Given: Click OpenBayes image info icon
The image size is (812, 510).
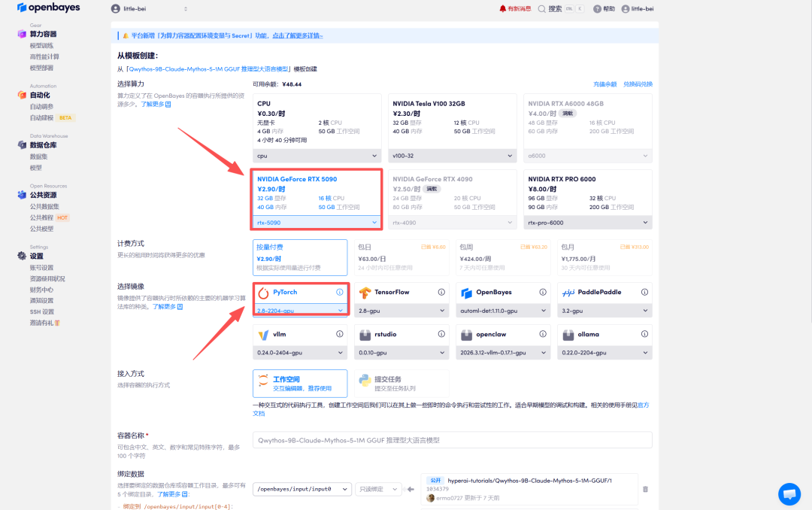Looking at the screenshot, I should (543, 293).
